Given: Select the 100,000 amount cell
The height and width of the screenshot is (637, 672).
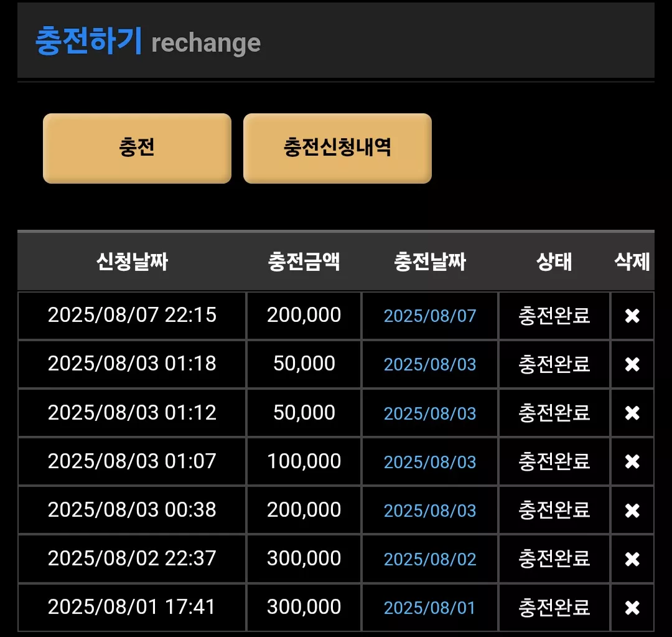Looking at the screenshot, I should coord(304,461).
